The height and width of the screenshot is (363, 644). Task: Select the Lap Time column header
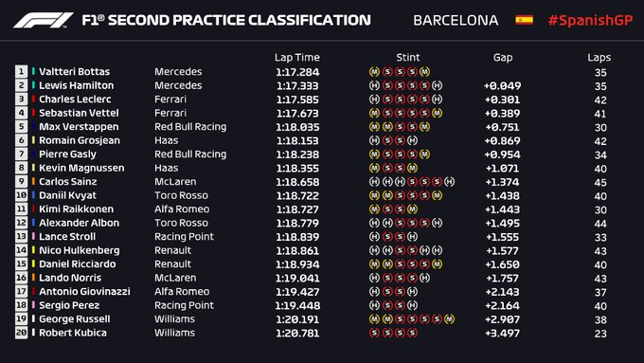pyautogui.click(x=297, y=57)
